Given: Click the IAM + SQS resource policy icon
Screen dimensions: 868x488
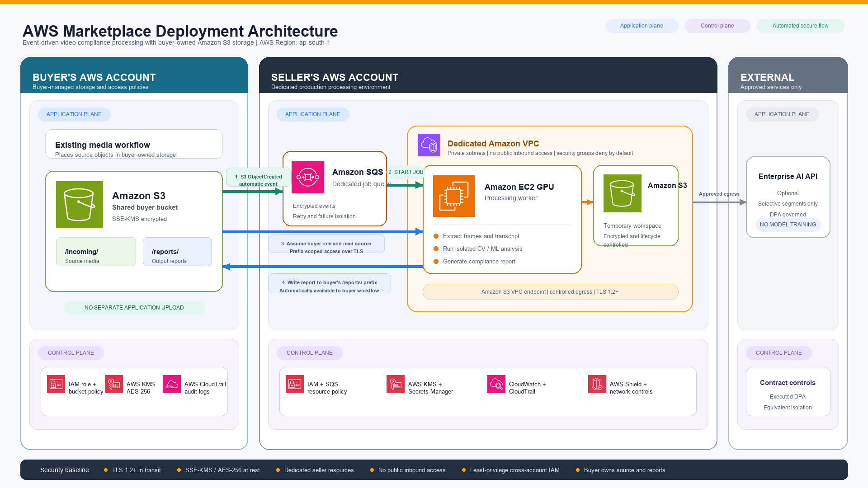Looking at the screenshot, I should click(295, 384).
